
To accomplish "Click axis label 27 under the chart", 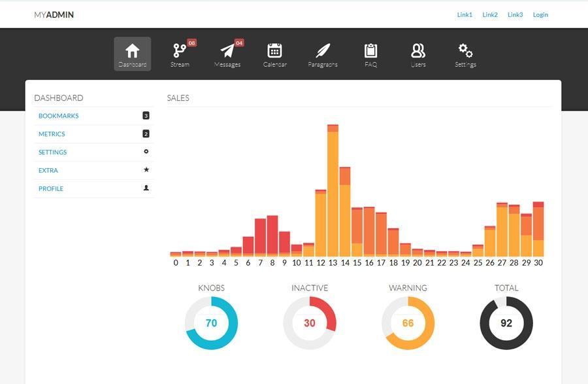I will 502,263.
